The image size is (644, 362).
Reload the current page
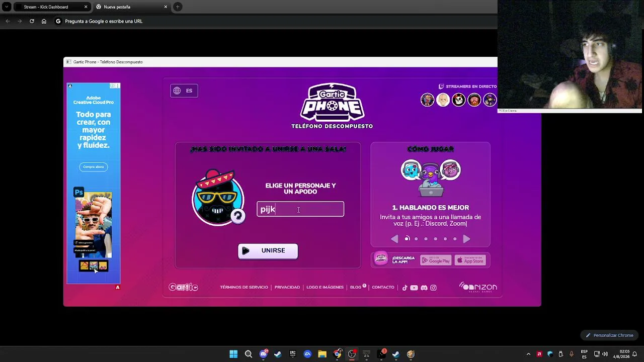[x=32, y=21]
